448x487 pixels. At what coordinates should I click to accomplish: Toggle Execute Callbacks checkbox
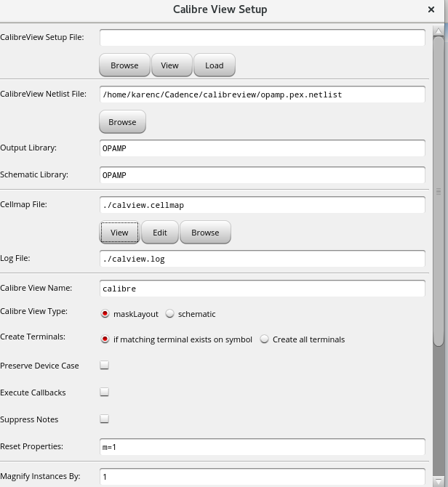pyautogui.click(x=105, y=393)
